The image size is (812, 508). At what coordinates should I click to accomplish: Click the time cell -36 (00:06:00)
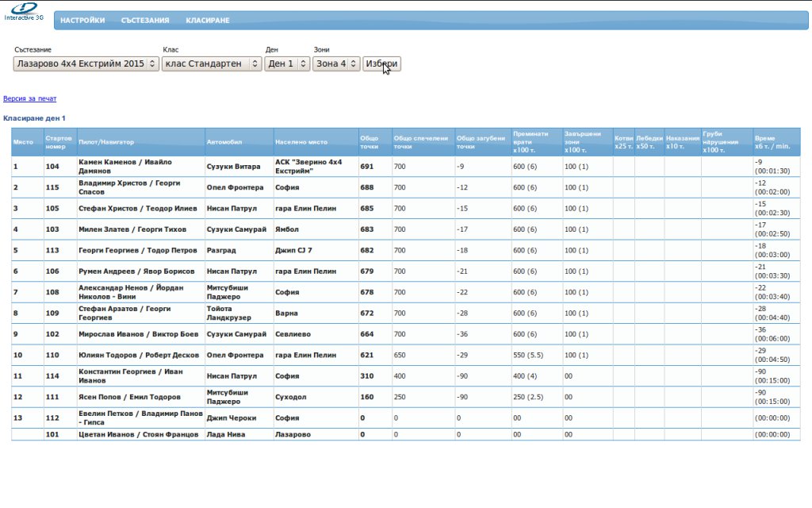[776, 334]
